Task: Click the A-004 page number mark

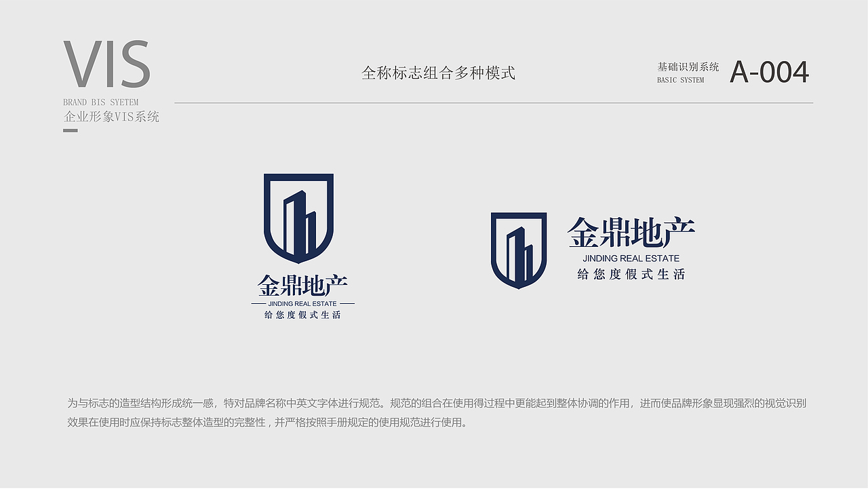Action: [x=771, y=71]
